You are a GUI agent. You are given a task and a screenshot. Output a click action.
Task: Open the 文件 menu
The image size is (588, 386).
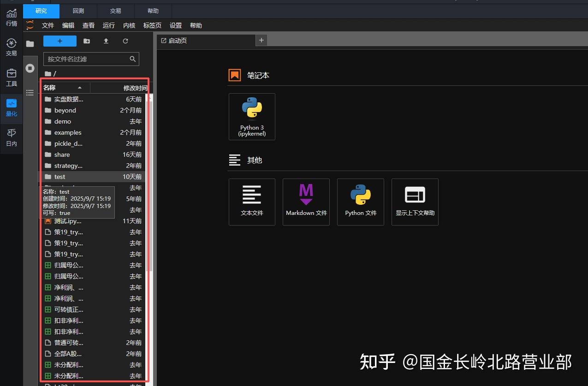(x=48, y=25)
